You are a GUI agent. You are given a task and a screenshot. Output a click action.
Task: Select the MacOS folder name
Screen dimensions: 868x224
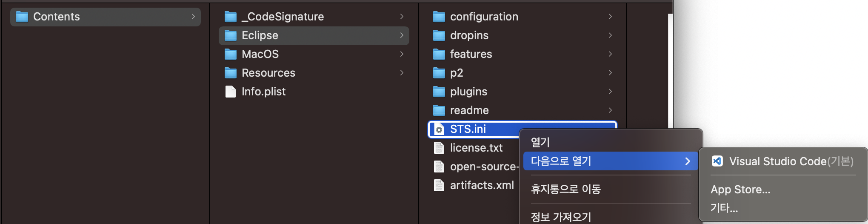coord(260,54)
